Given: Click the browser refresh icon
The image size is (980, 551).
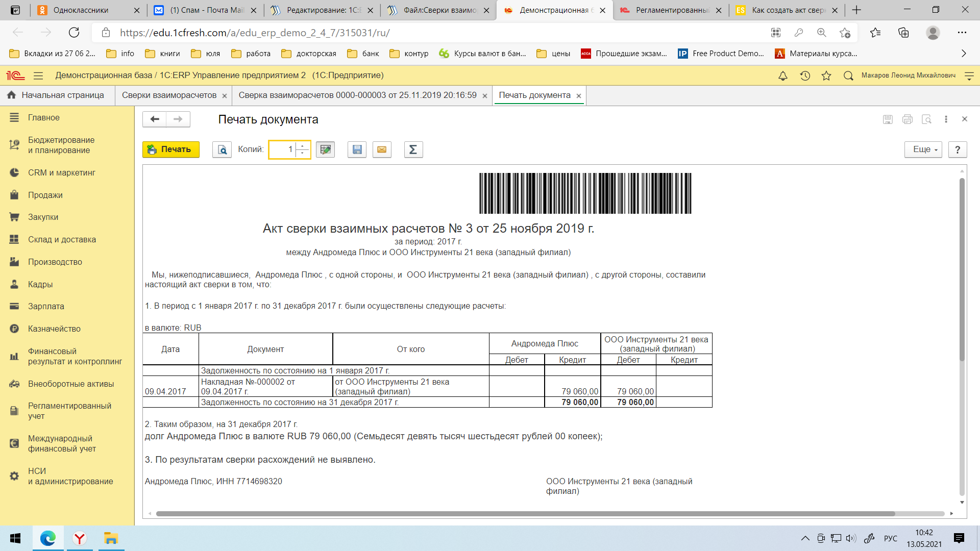Looking at the screenshot, I should [74, 33].
